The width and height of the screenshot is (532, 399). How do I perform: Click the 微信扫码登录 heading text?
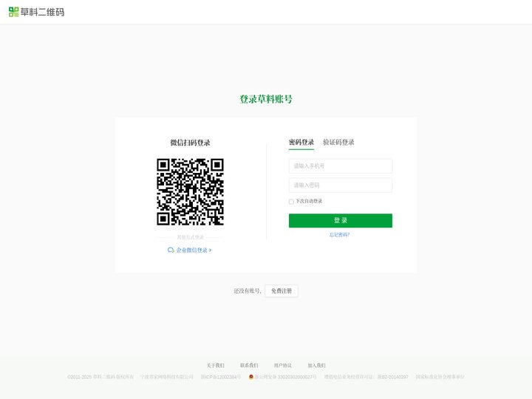[190, 143]
